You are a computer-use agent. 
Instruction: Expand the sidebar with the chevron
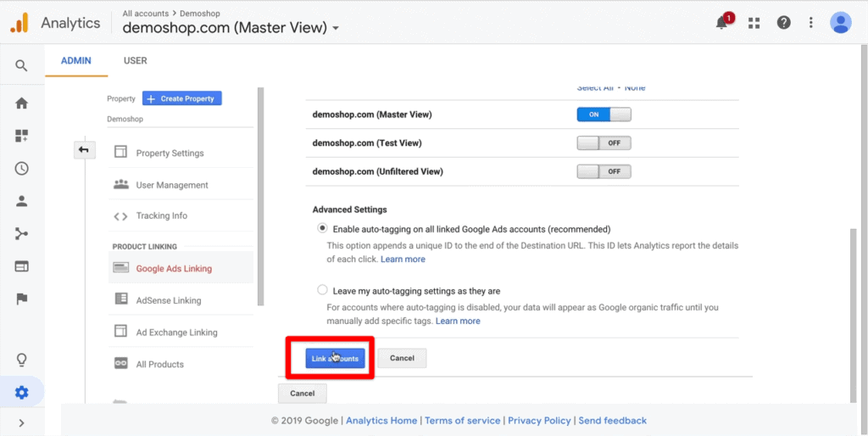point(21,423)
